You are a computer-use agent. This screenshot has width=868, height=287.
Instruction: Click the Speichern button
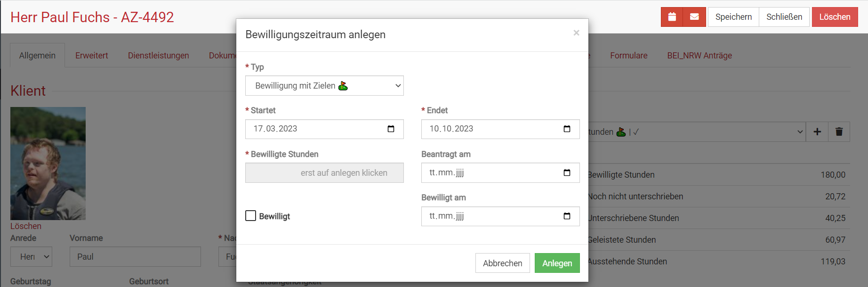[733, 17]
